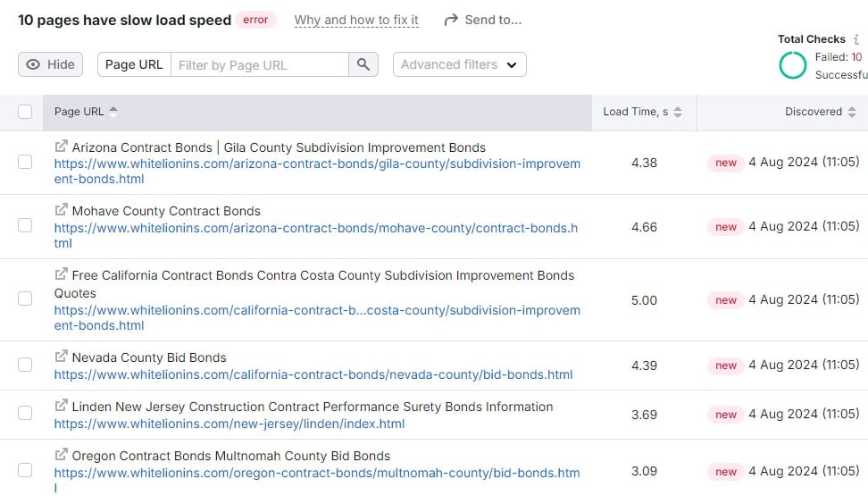The image size is (868, 496).
Task: Open external link icon for Nevada County Bid Bonds
Action: click(x=61, y=357)
